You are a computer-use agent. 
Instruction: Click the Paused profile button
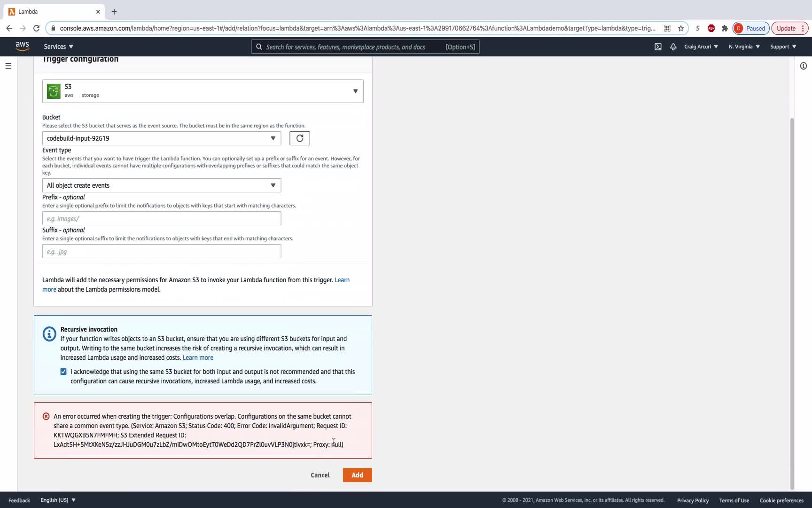[750, 28]
